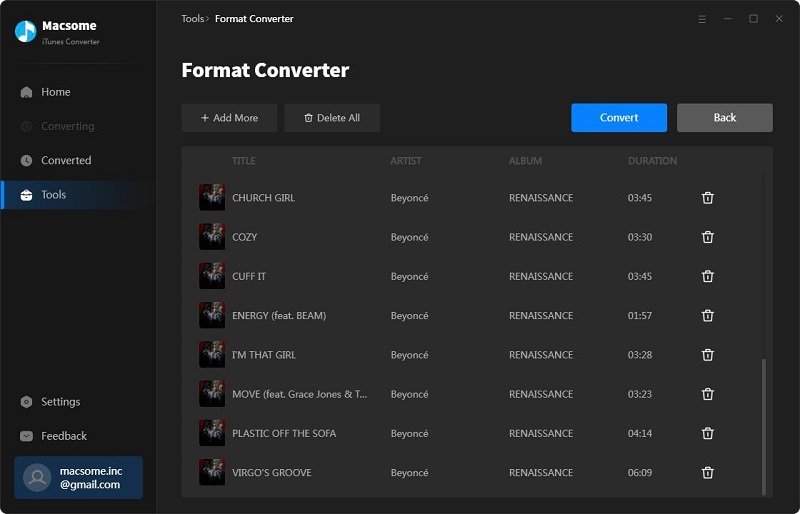This screenshot has height=514, width=800.
Task: Click the blue Convert button
Action: pyautogui.click(x=619, y=118)
